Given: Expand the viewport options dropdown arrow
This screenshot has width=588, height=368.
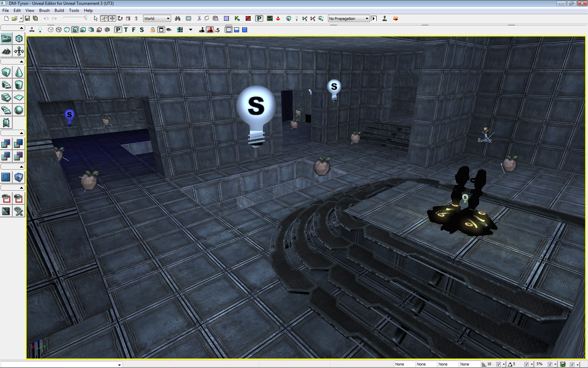Looking at the screenshot, I should 191,30.
